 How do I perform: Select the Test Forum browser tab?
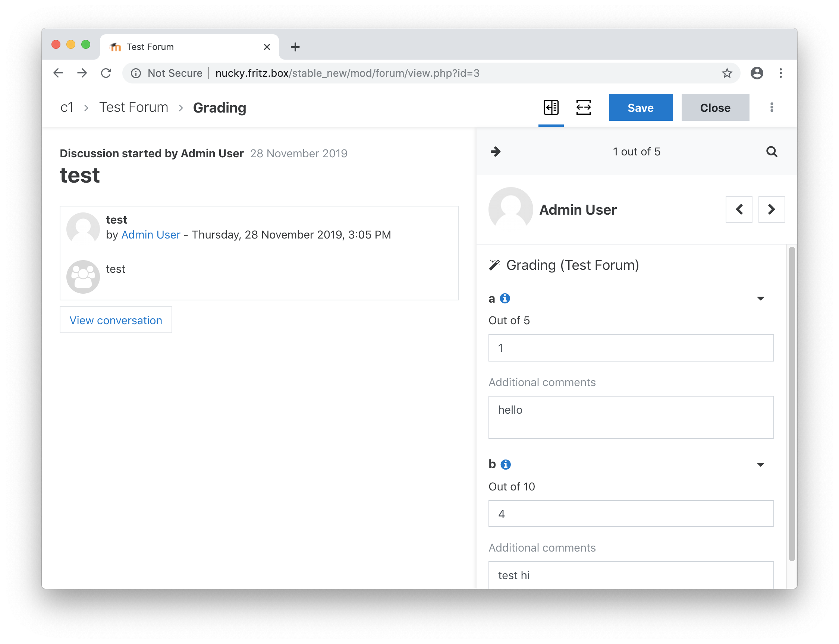(x=189, y=47)
